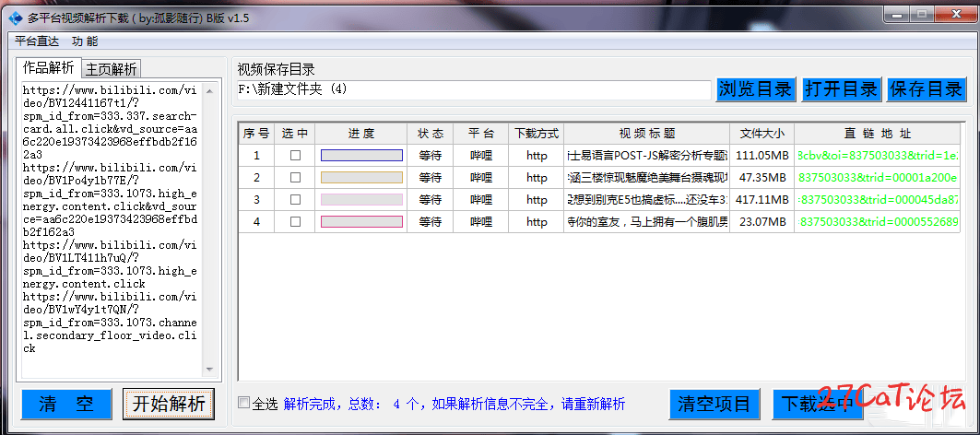Click the progress bar in row 3
This screenshot has width=980, height=435.
[x=361, y=200]
